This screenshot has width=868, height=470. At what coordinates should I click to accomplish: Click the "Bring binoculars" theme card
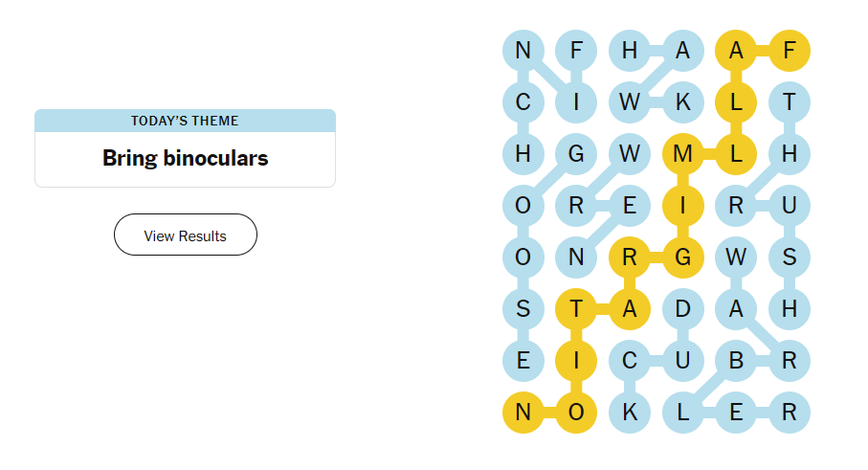(185, 159)
